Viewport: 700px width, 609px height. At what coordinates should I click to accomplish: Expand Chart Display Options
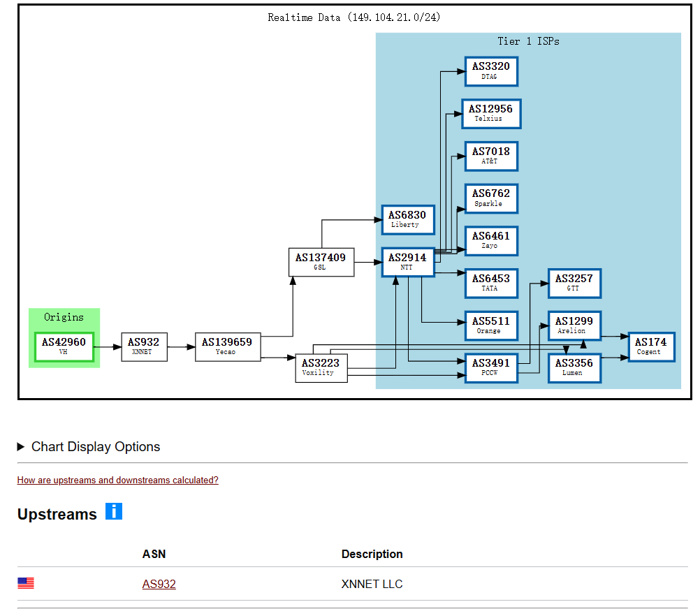(89, 446)
